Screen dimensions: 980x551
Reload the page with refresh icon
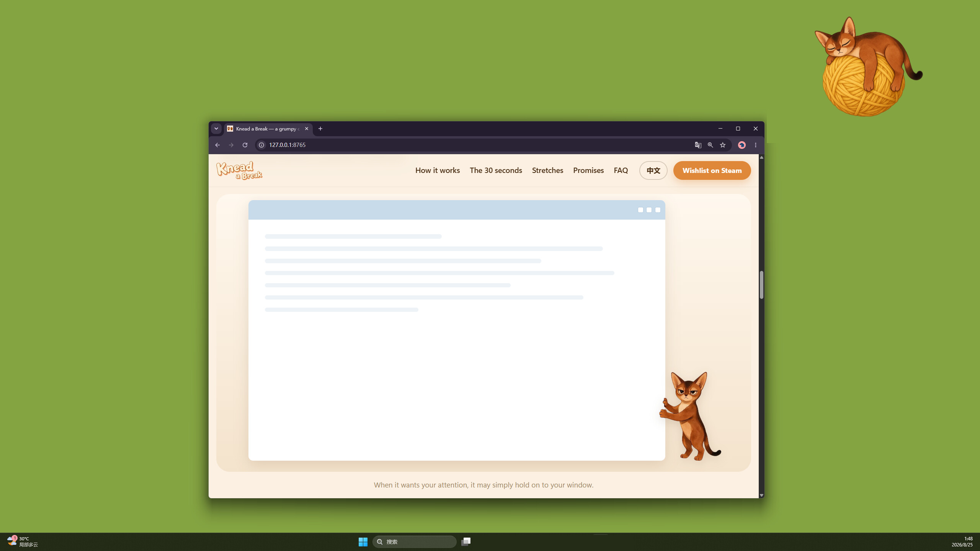click(245, 145)
